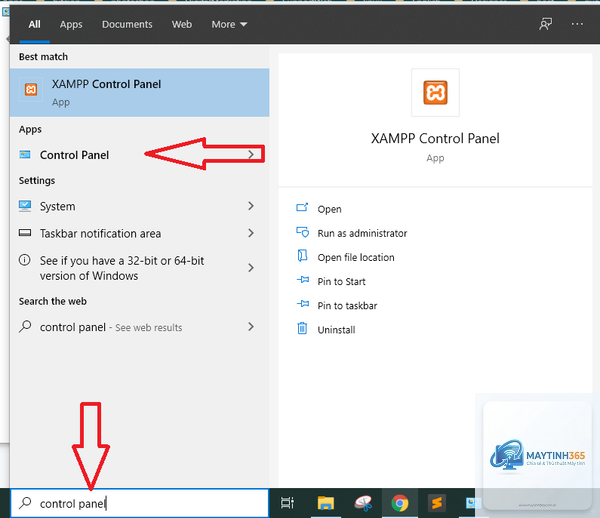Click the Open action icon

(302, 208)
